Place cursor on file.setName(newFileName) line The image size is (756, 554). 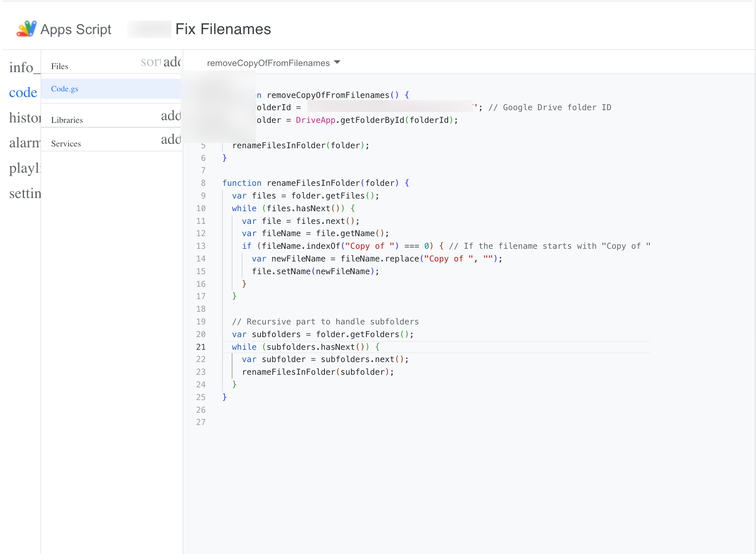pos(315,272)
